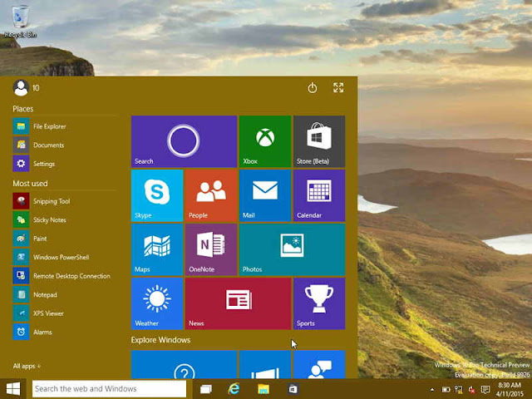The height and width of the screenshot is (399, 532).
Task: Click the battery tray icon
Action: point(446,390)
